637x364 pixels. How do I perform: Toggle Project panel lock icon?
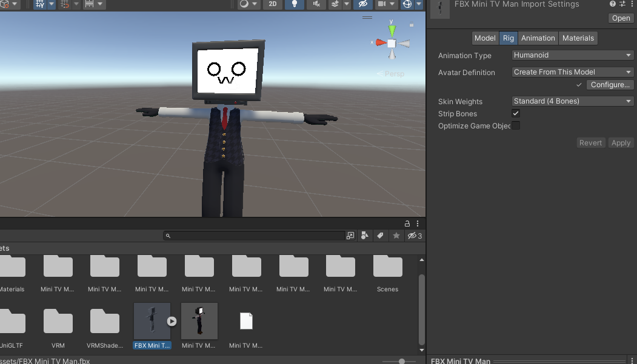(x=407, y=223)
